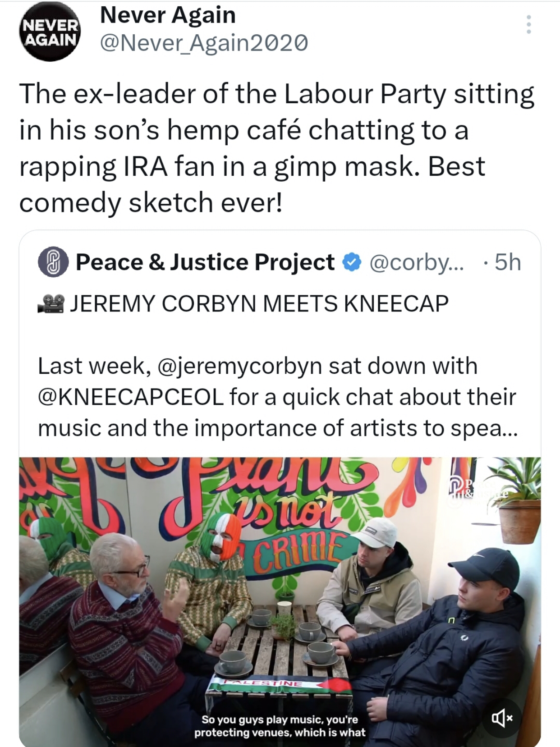The width and height of the screenshot is (560, 747).
Task: Play the Corbyn meets Kneecap video
Action: click(280, 600)
